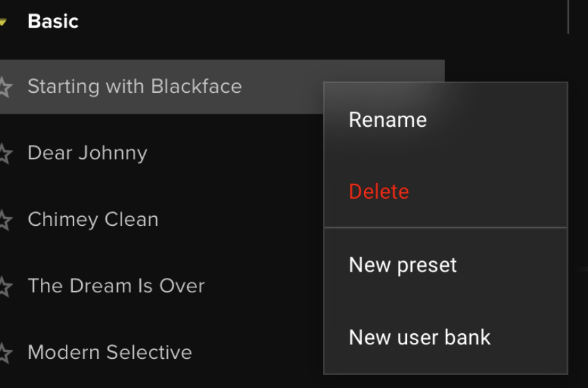Click the vertical divider beside Basic header
This screenshot has width=588, height=388.
point(568,17)
